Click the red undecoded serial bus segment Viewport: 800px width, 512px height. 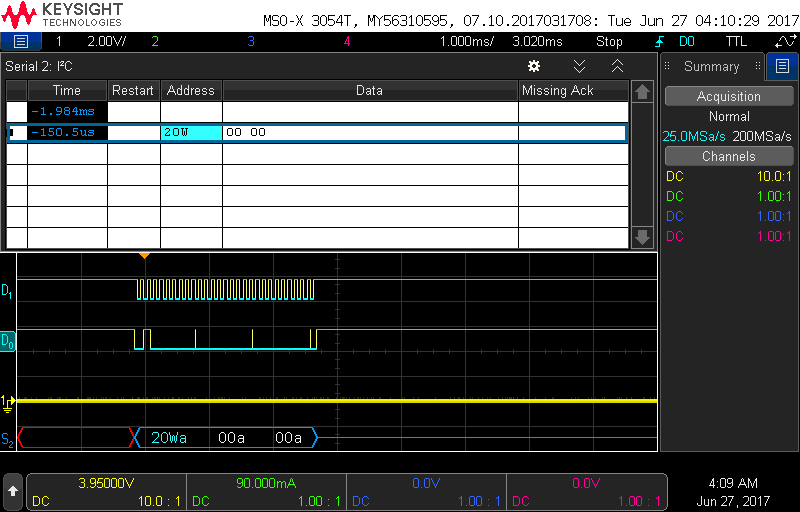click(76, 438)
